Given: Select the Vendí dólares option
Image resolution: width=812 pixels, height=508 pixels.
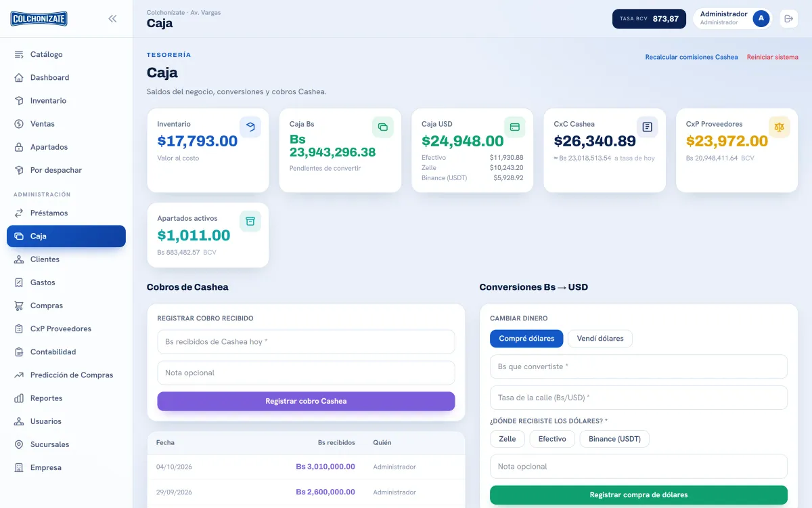Looking at the screenshot, I should (600, 339).
